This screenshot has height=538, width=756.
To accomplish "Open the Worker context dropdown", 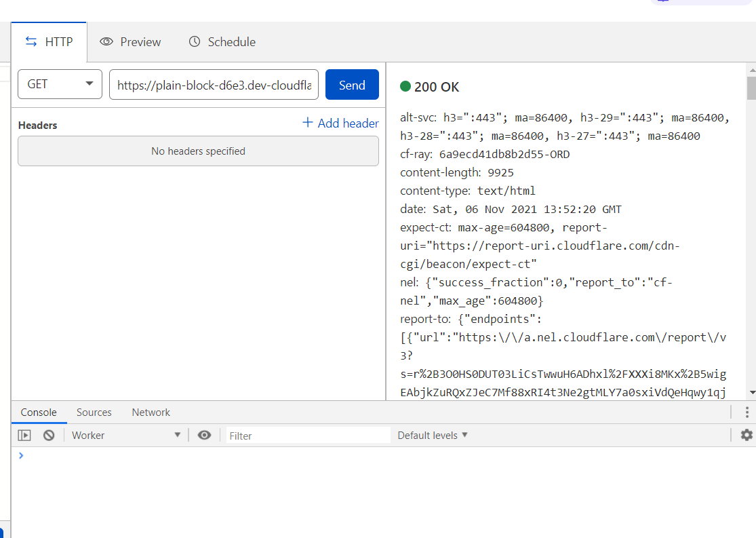I will tap(125, 435).
